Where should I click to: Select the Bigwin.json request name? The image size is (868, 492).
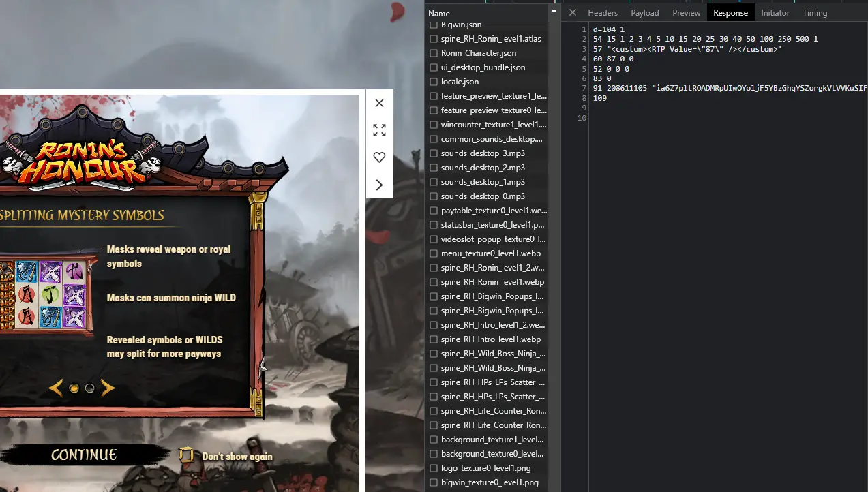(x=462, y=25)
